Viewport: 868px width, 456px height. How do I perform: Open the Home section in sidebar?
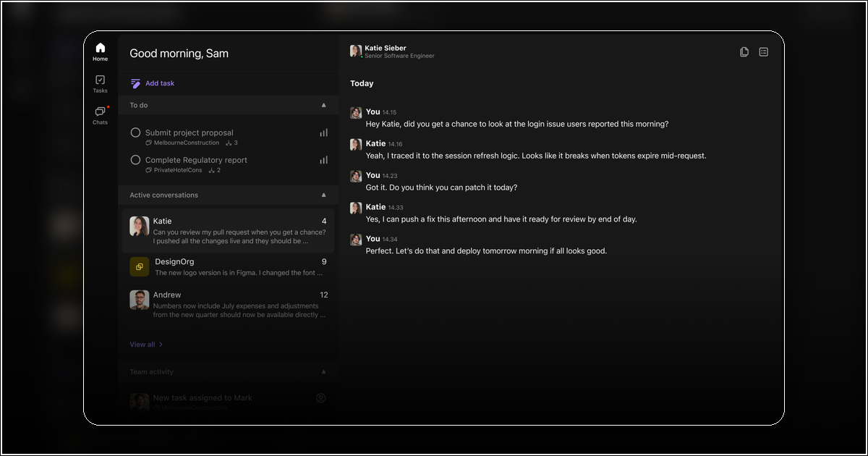100,52
